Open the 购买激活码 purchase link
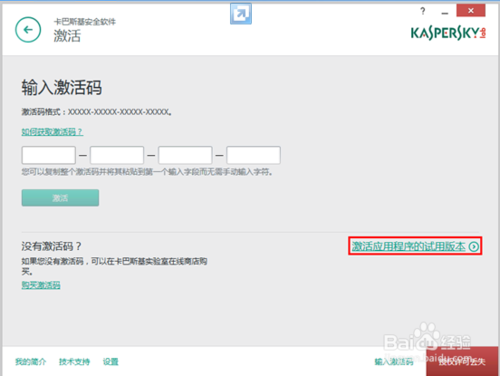 (x=41, y=285)
